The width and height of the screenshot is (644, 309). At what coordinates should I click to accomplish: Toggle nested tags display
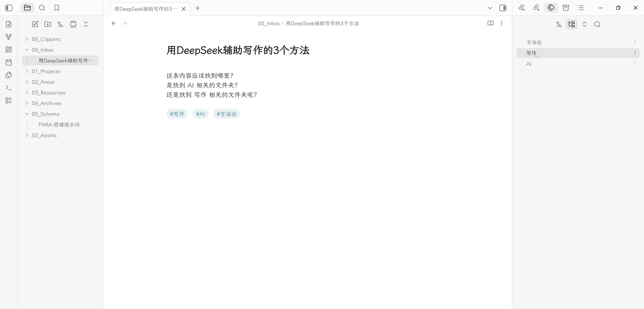[572, 24]
